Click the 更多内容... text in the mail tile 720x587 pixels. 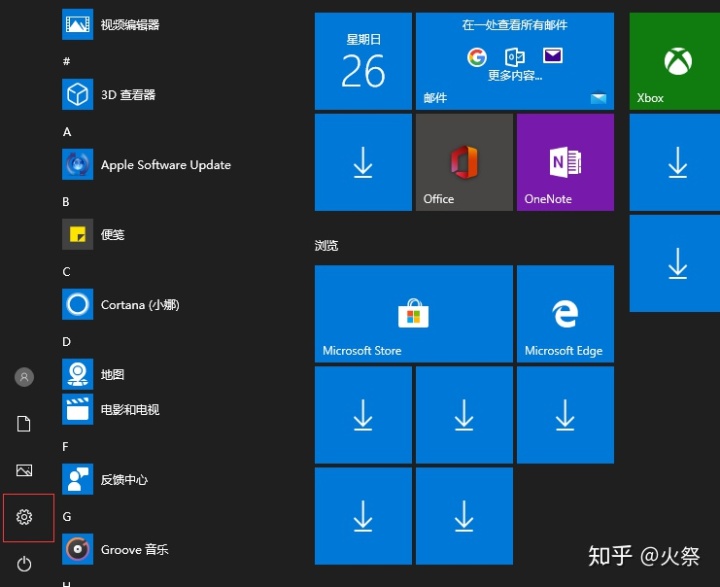(x=515, y=75)
